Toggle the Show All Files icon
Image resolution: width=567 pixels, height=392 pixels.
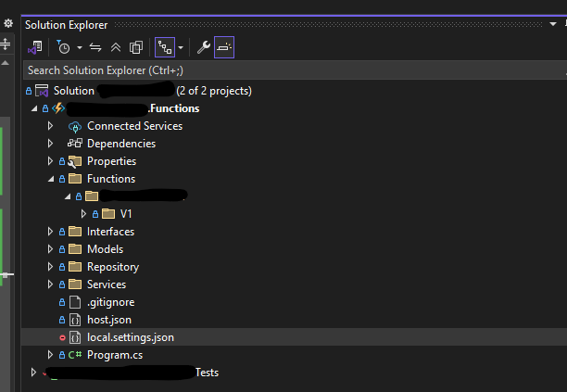click(136, 47)
